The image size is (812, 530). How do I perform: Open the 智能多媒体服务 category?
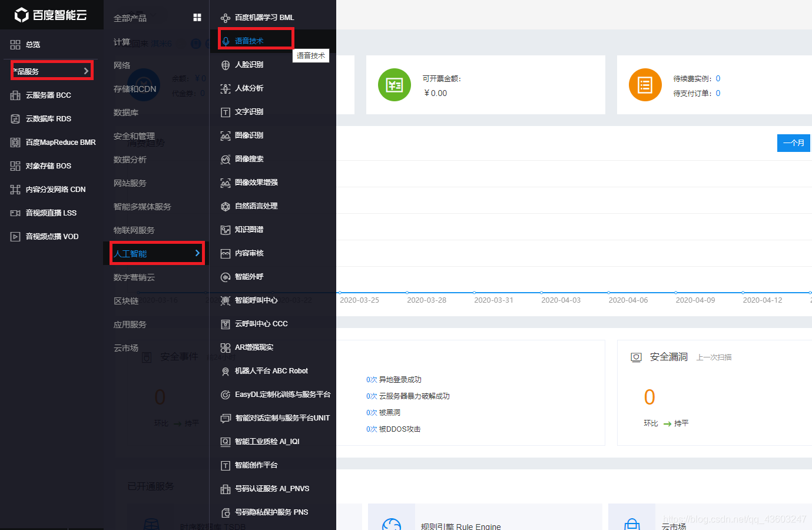[142, 207]
